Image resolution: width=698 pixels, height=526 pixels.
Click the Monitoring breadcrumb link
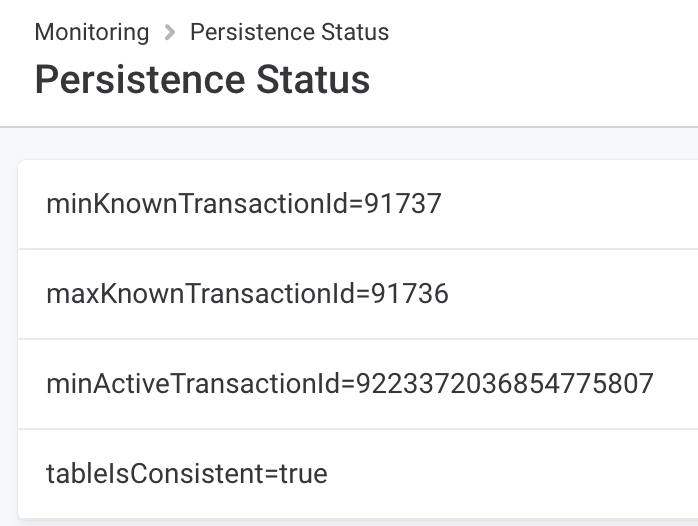(91, 32)
